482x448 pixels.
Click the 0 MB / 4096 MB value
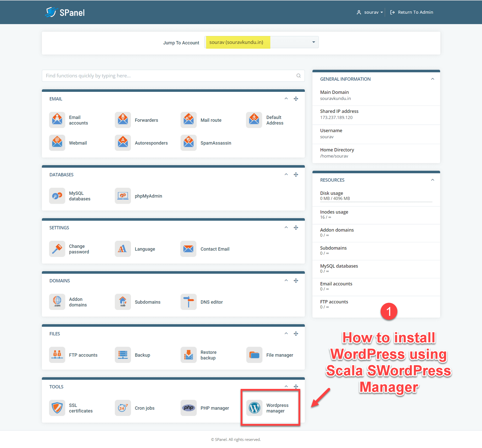(335, 198)
